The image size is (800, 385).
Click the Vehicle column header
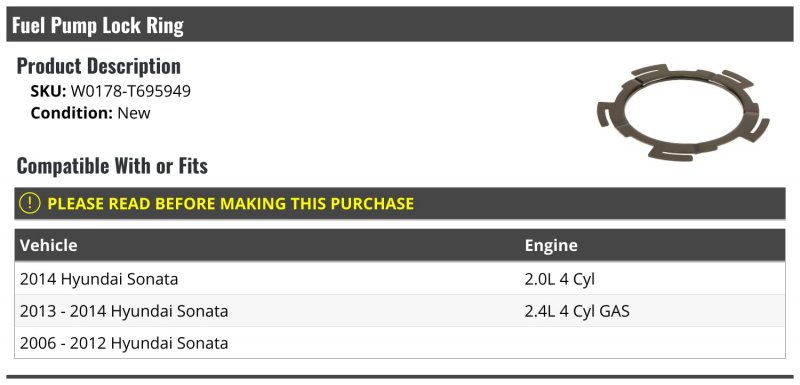[x=48, y=245]
